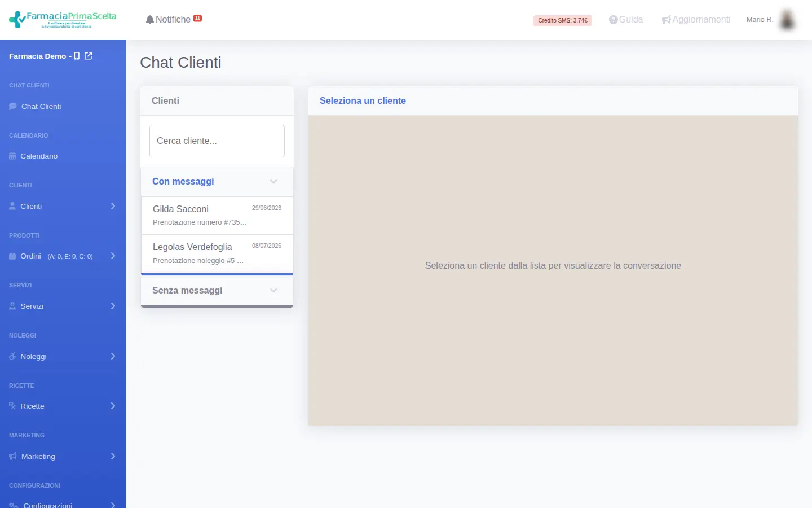Image resolution: width=812 pixels, height=508 pixels.
Task: Click the Configurazioni label in sidebar
Action: 48,505
